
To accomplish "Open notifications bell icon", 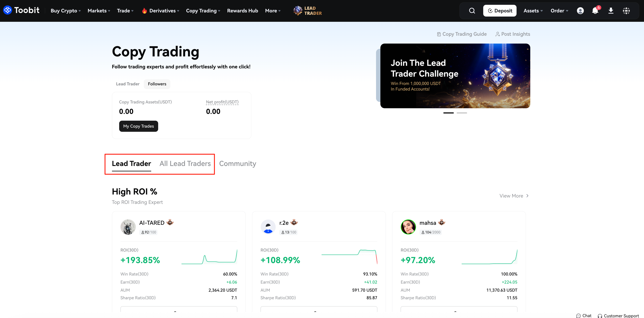I will pos(595,10).
